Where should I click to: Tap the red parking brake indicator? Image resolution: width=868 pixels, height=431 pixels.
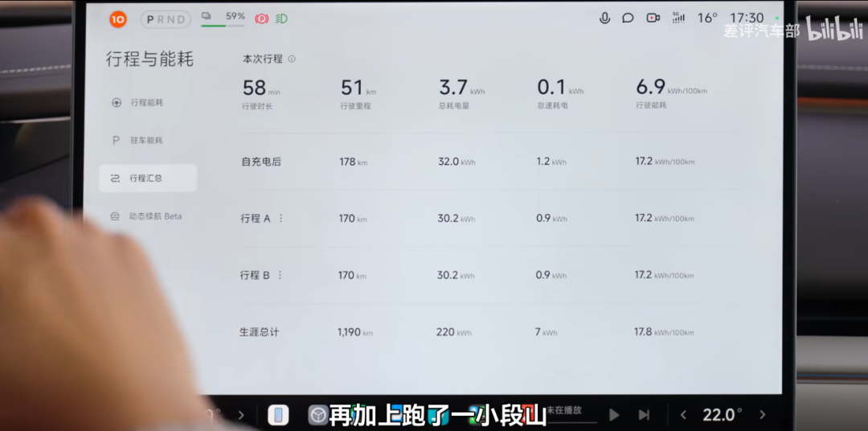261,18
